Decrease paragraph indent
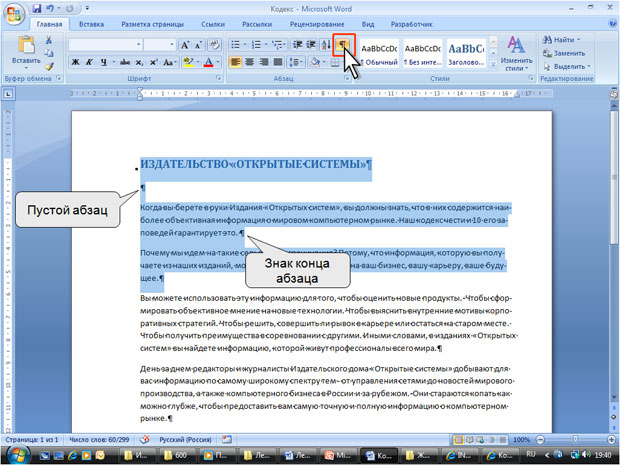Viewport: 620px width, 465px height. tap(297, 45)
